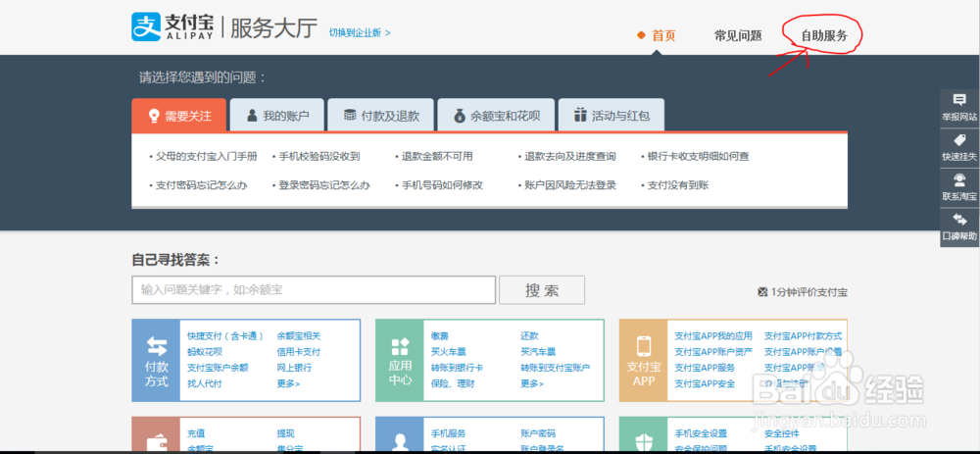Open 支付宝APP安全 link
980x454 pixels.
point(705,383)
